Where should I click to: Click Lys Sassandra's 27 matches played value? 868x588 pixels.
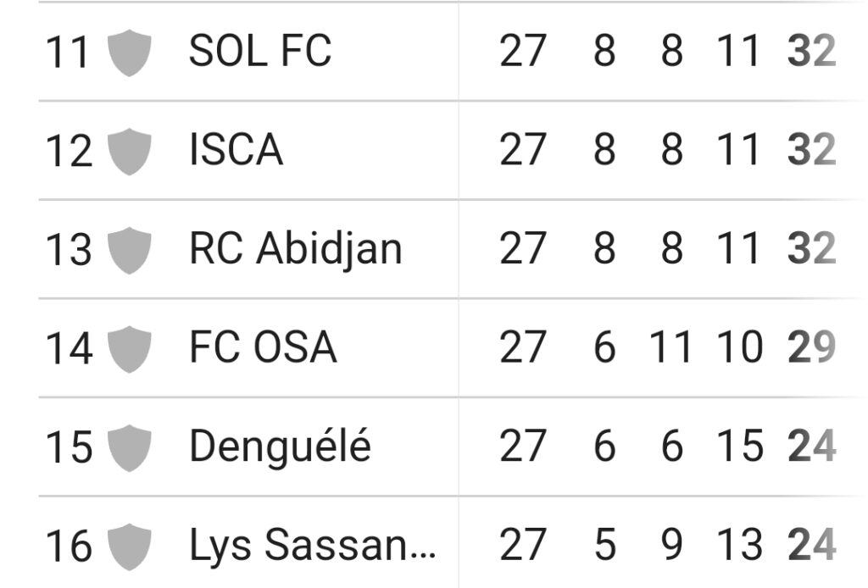click(x=522, y=544)
